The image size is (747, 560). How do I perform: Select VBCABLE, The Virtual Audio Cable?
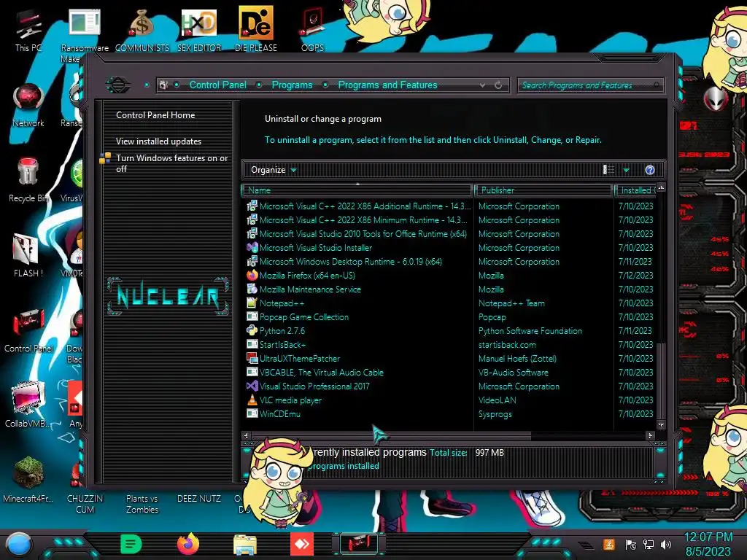[x=315, y=372]
